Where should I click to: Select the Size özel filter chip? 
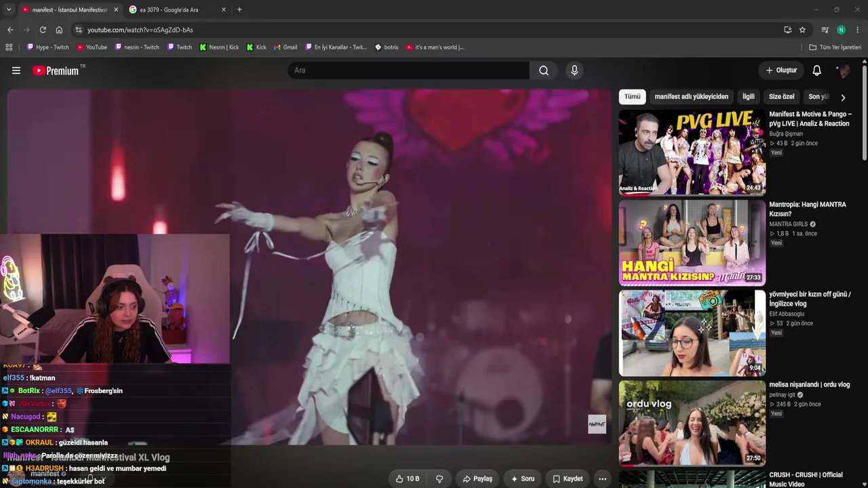[x=781, y=96]
